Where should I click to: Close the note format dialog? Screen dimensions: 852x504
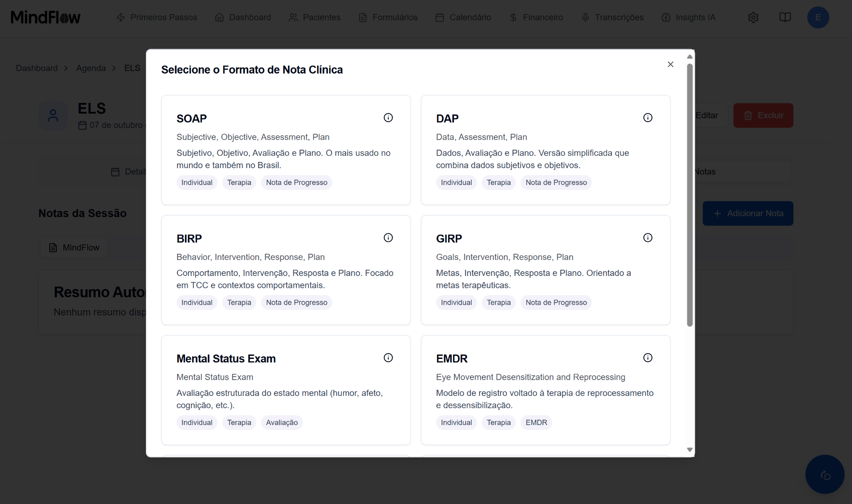click(x=671, y=64)
